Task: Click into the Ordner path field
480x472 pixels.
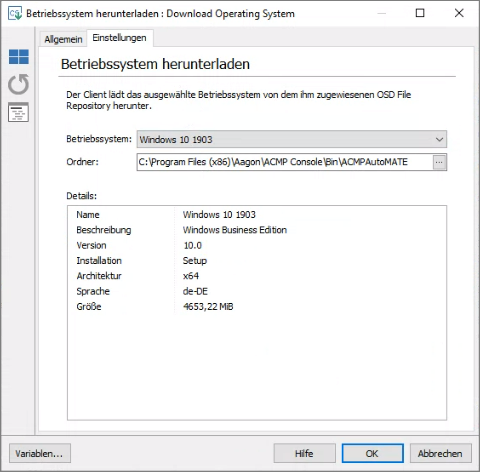Action: click(x=285, y=162)
